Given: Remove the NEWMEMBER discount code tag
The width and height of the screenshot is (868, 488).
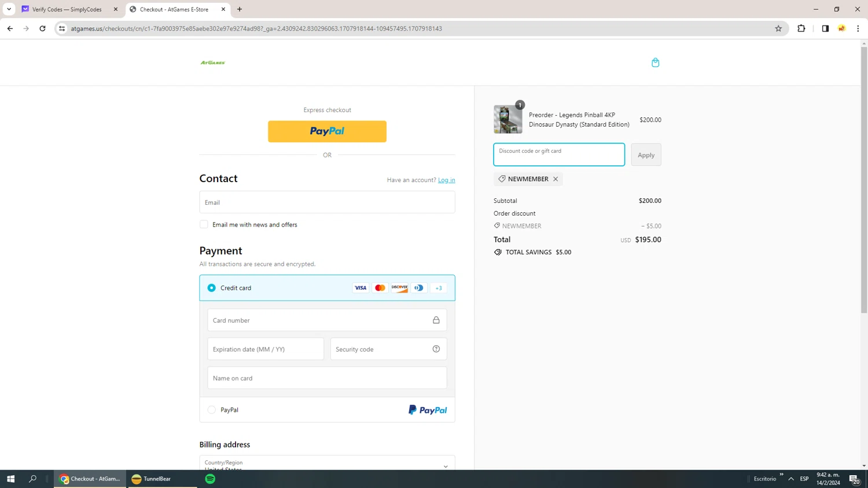Looking at the screenshot, I should click(x=556, y=179).
